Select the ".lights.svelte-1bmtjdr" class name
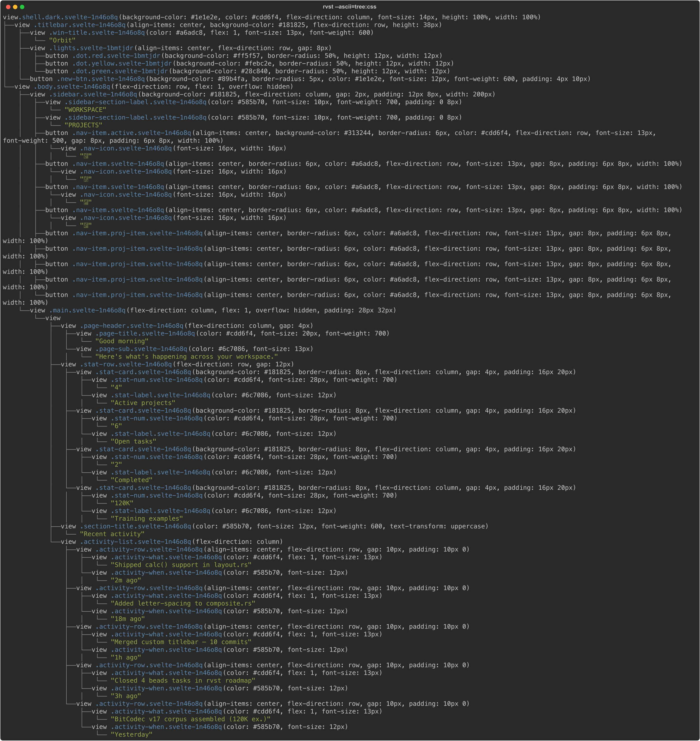700x741 pixels. [91, 48]
